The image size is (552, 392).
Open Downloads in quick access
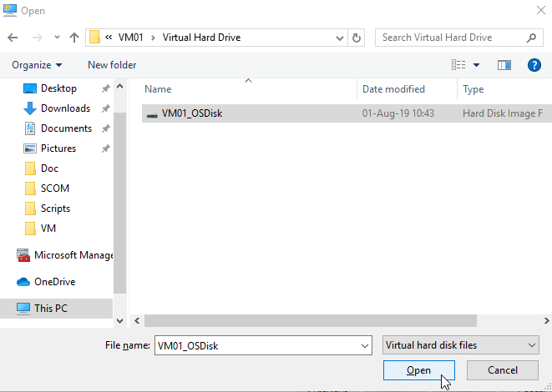coord(65,108)
